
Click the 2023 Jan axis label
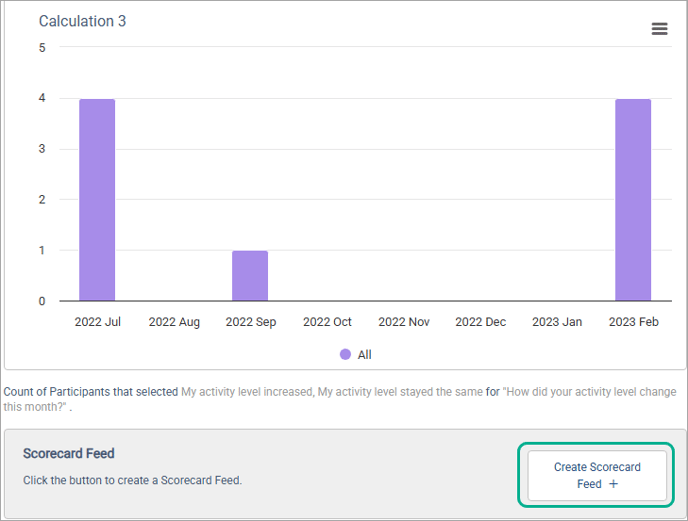pyautogui.click(x=557, y=322)
